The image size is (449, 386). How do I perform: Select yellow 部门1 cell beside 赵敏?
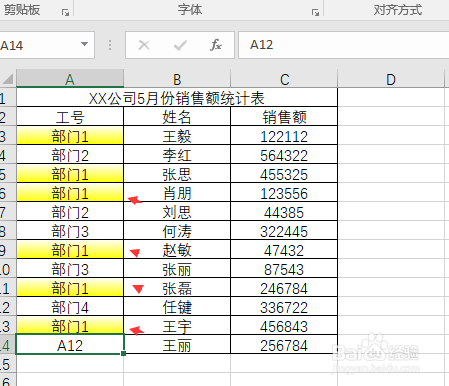70,250
